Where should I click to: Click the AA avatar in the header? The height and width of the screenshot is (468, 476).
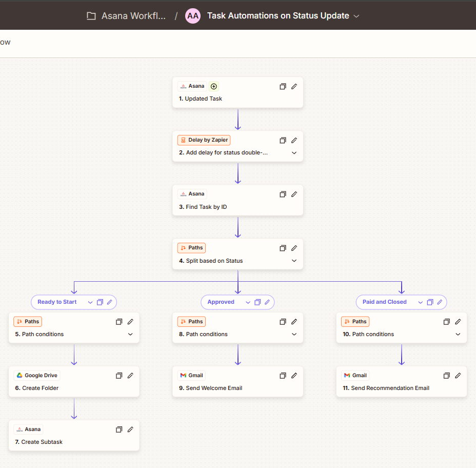click(x=192, y=16)
